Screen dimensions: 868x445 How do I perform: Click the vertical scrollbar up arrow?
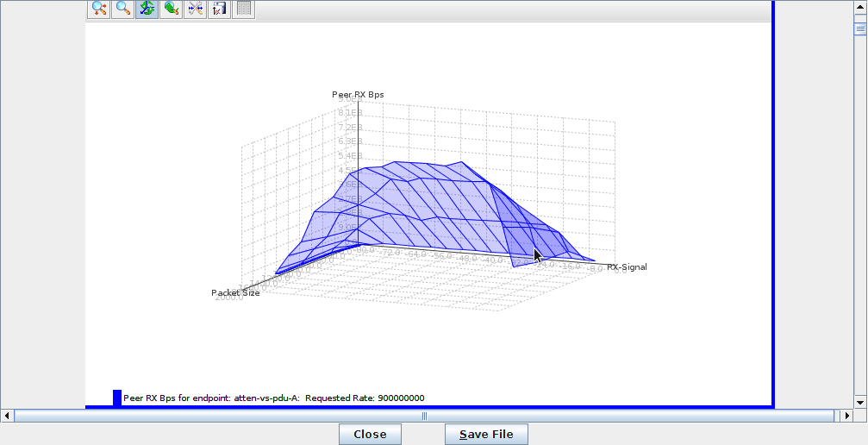pyautogui.click(x=859, y=7)
